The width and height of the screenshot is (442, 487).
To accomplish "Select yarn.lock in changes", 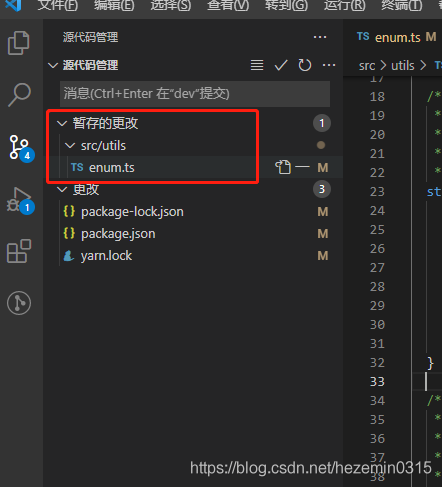I will [x=106, y=256].
